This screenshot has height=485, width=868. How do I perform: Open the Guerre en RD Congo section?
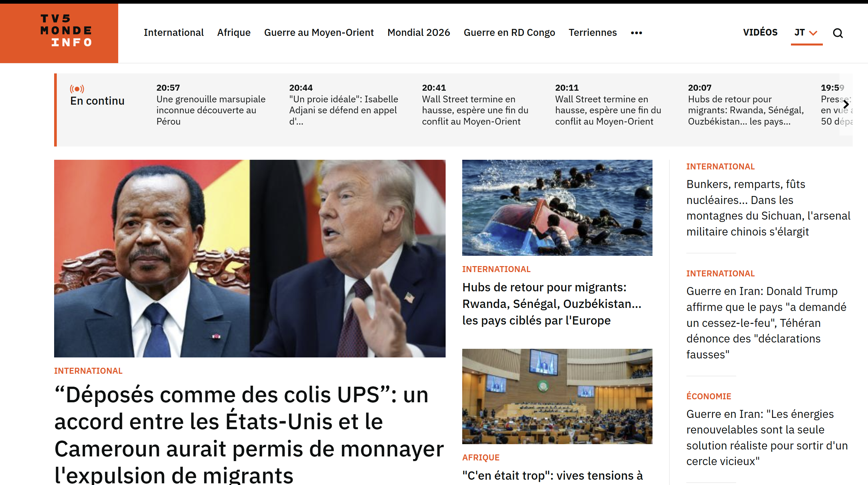(509, 32)
